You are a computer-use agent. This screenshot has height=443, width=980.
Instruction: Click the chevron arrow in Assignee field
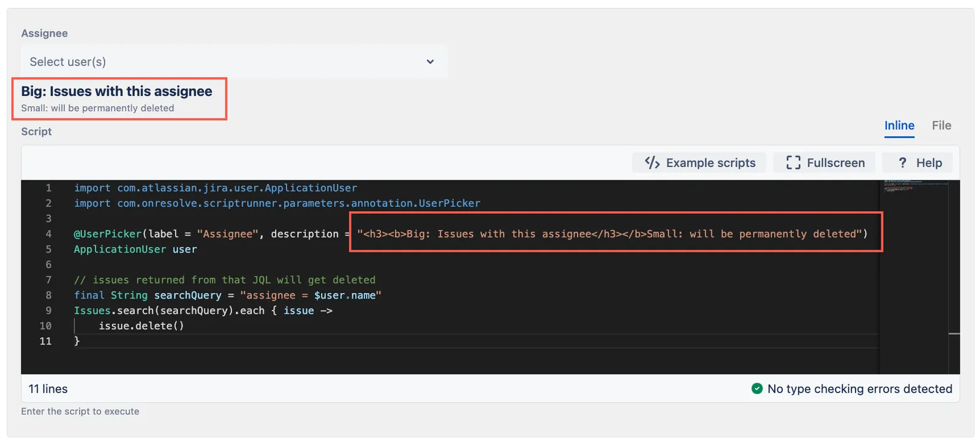point(430,62)
